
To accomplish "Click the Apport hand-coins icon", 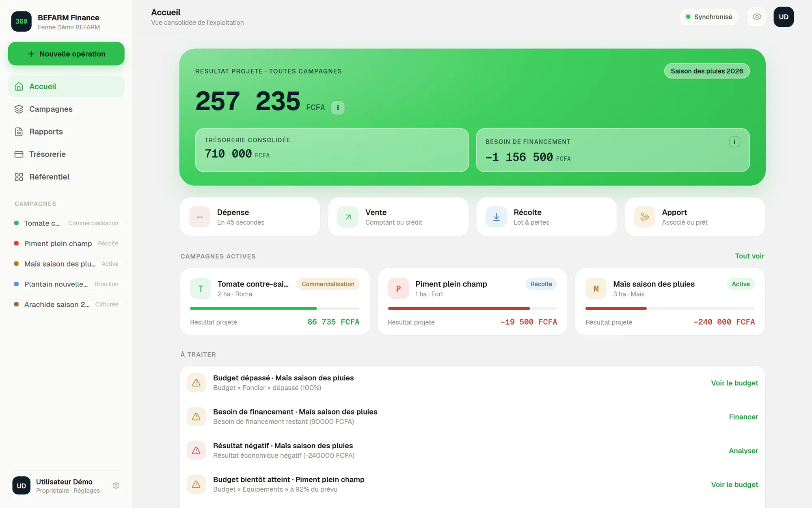I will coord(645,217).
